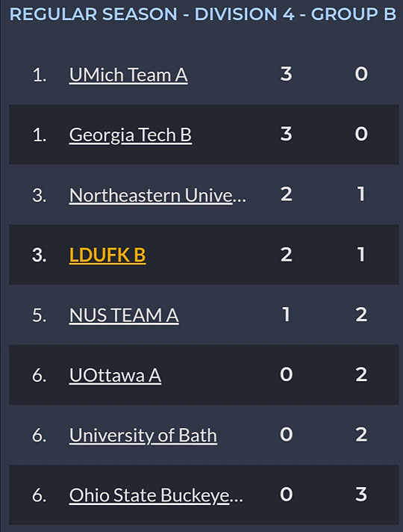Click the Ohio State Buckeye losses value
Viewport: 403px width, 532px height.
coord(361,495)
